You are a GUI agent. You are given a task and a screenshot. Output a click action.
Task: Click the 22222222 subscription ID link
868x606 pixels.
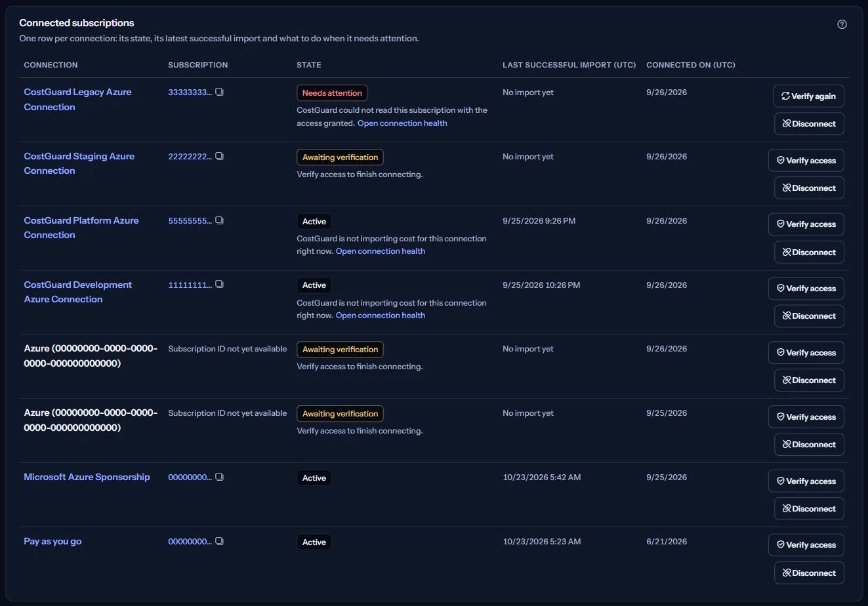coord(190,156)
